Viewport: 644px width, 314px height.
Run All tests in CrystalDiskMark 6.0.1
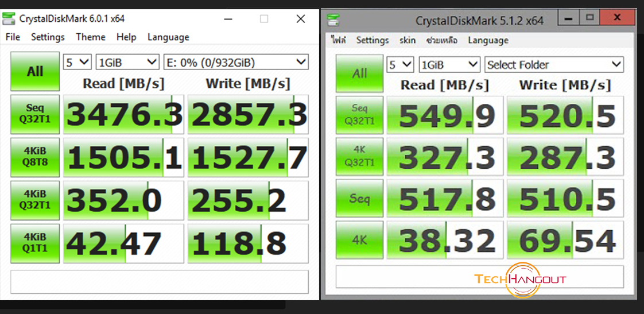point(35,72)
